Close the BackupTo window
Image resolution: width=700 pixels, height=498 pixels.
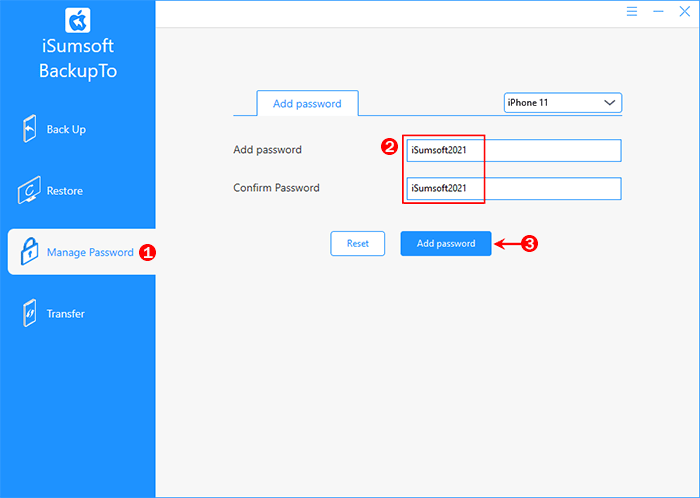tap(684, 12)
